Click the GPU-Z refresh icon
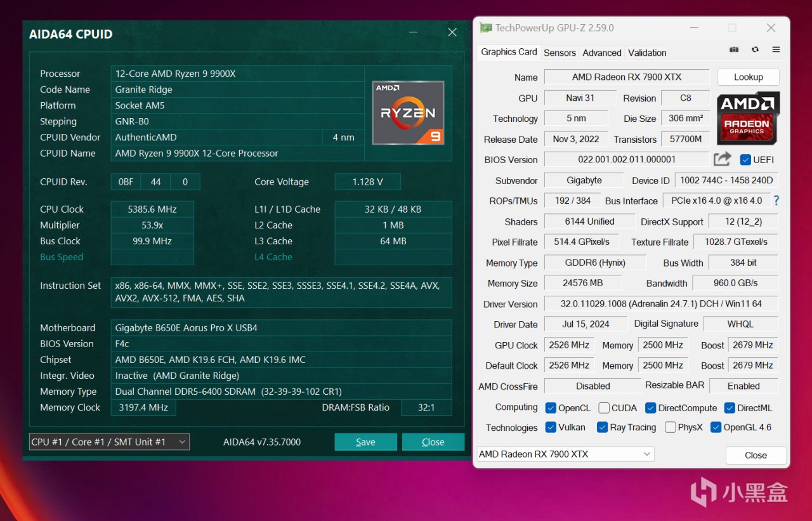Image resolution: width=812 pixels, height=521 pixels. pos(755,49)
